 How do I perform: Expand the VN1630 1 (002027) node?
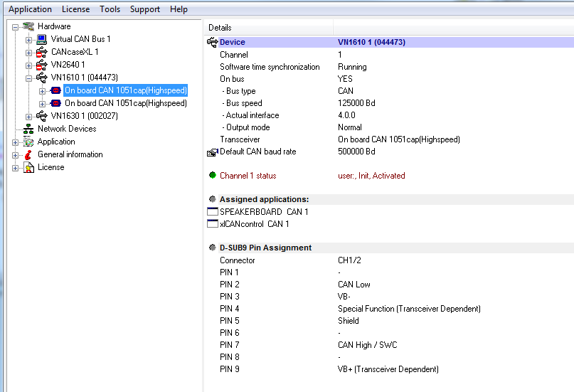(x=28, y=117)
